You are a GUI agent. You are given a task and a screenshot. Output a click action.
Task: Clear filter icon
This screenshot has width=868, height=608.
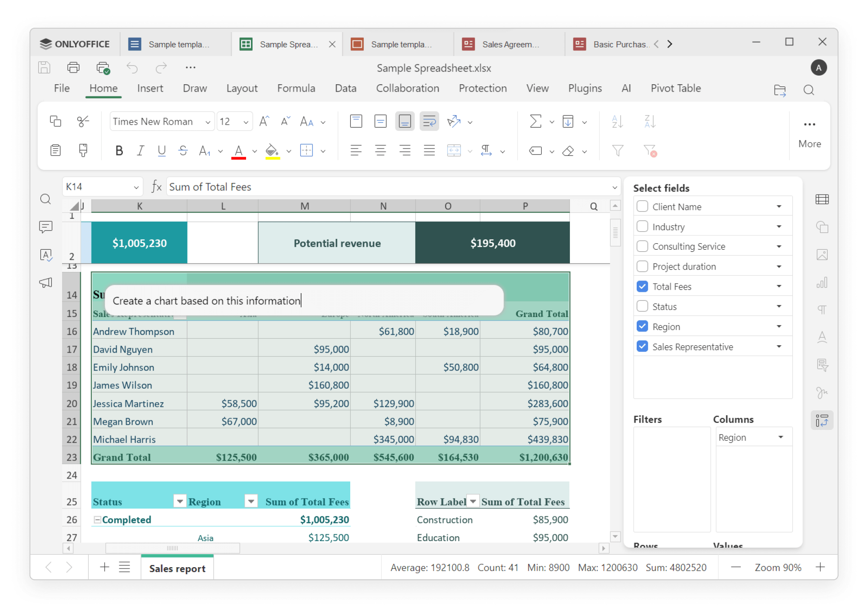tap(650, 151)
